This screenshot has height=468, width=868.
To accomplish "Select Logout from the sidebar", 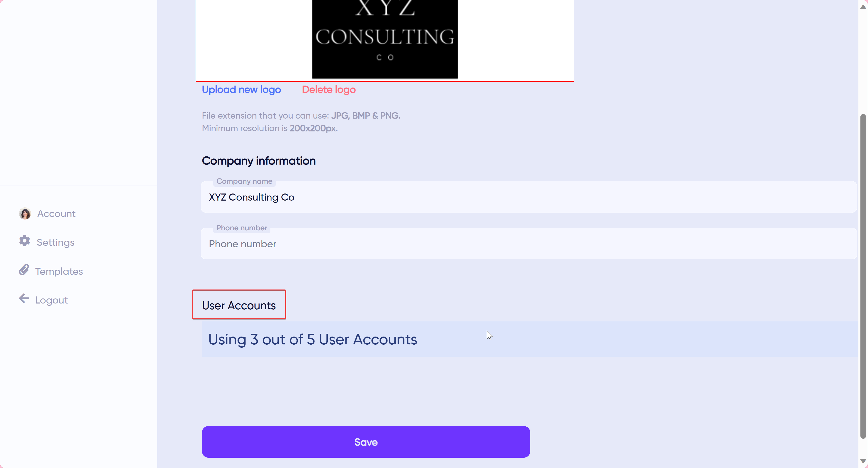I will pyautogui.click(x=51, y=300).
